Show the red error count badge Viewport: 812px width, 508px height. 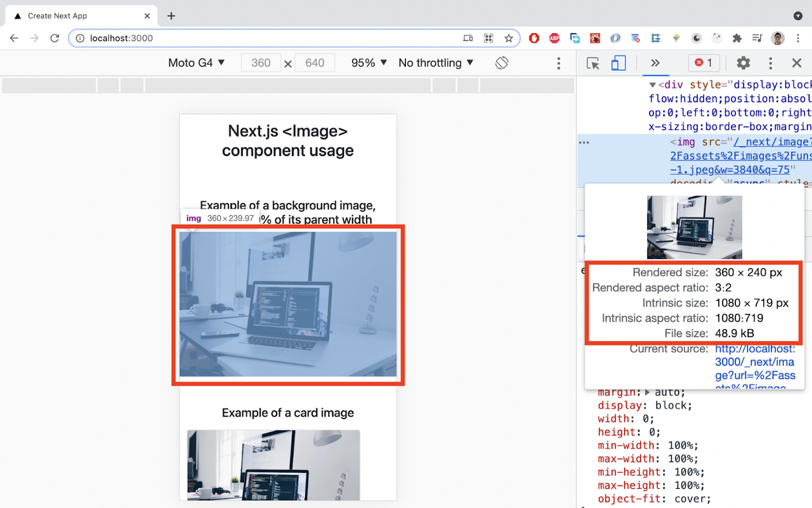coord(704,63)
